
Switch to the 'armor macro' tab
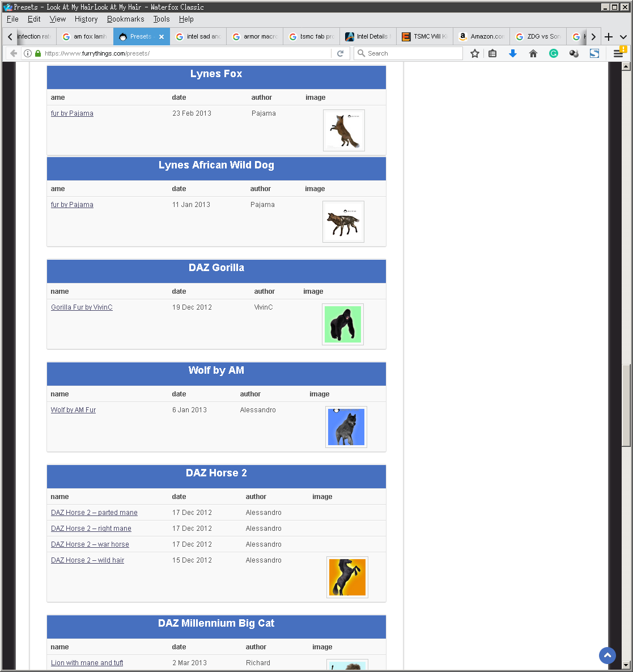click(x=255, y=37)
